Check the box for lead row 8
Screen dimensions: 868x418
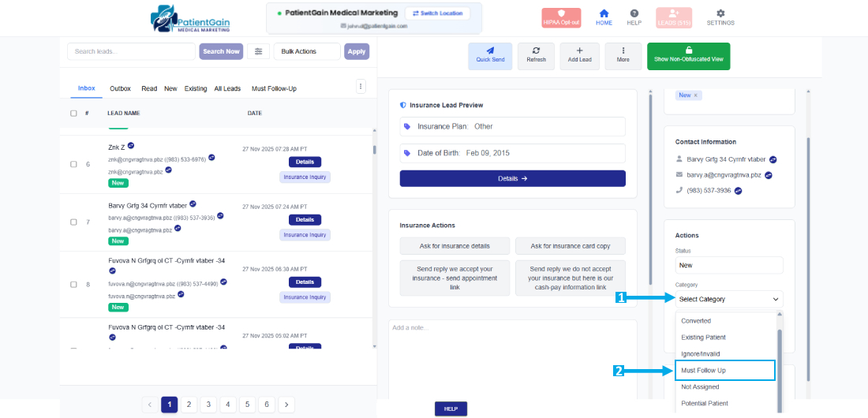point(73,285)
